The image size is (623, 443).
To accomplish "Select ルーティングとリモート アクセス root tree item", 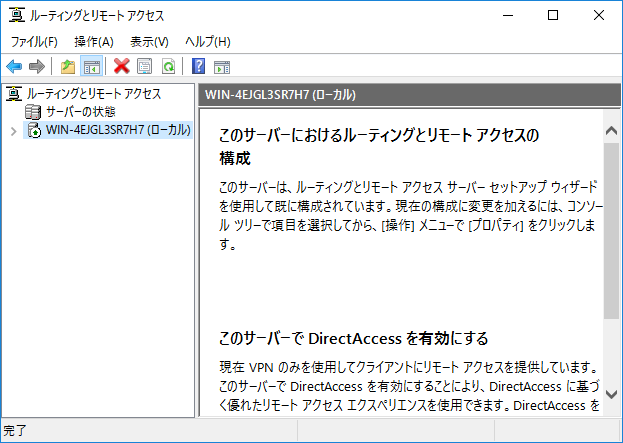I will 94,94.
